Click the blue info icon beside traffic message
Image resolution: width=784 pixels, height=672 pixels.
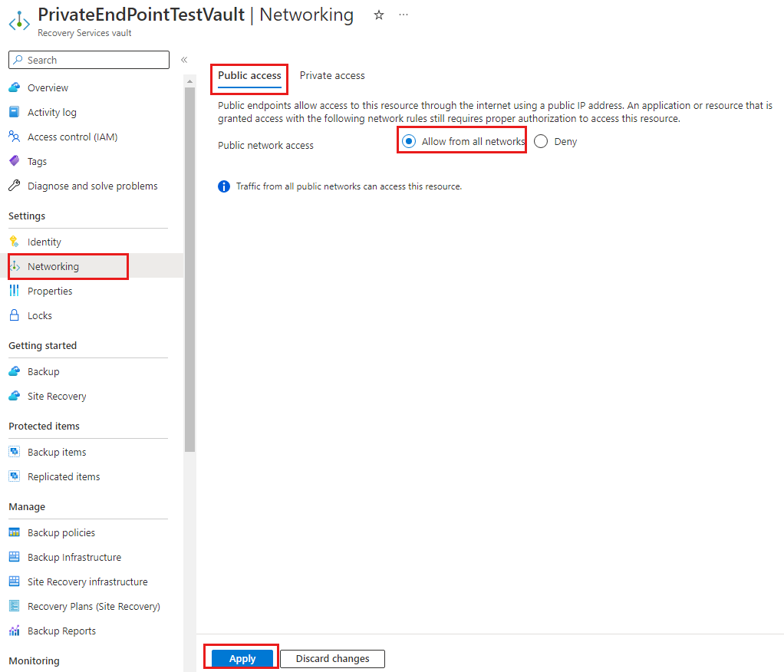[224, 186]
